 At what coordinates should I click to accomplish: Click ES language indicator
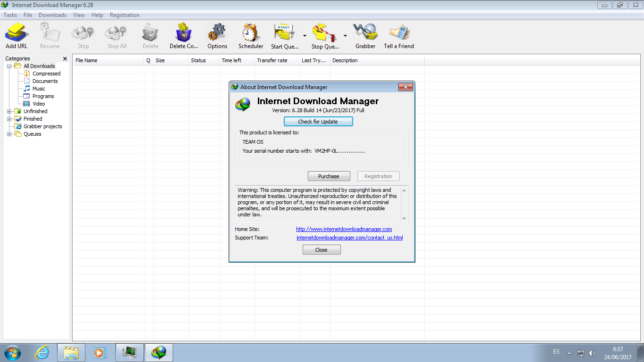556,352
